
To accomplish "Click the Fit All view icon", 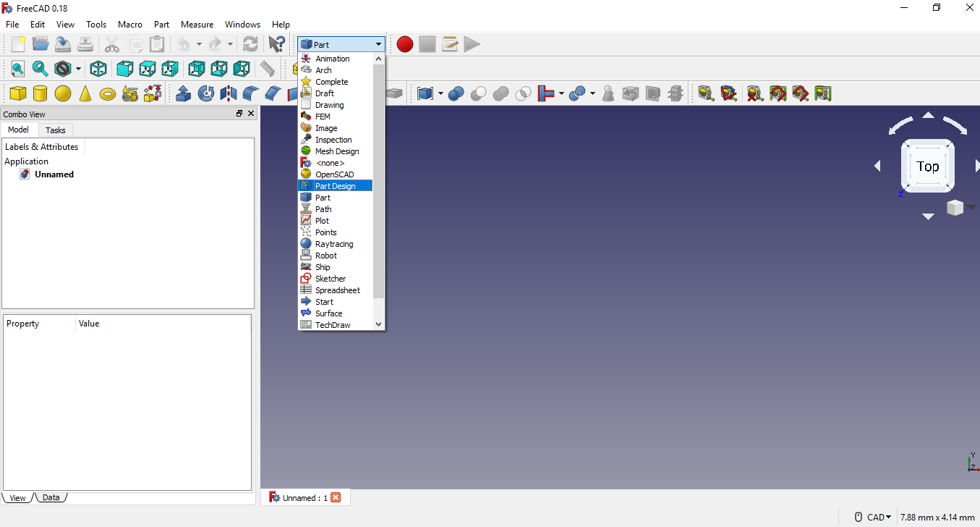I will 17,69.
